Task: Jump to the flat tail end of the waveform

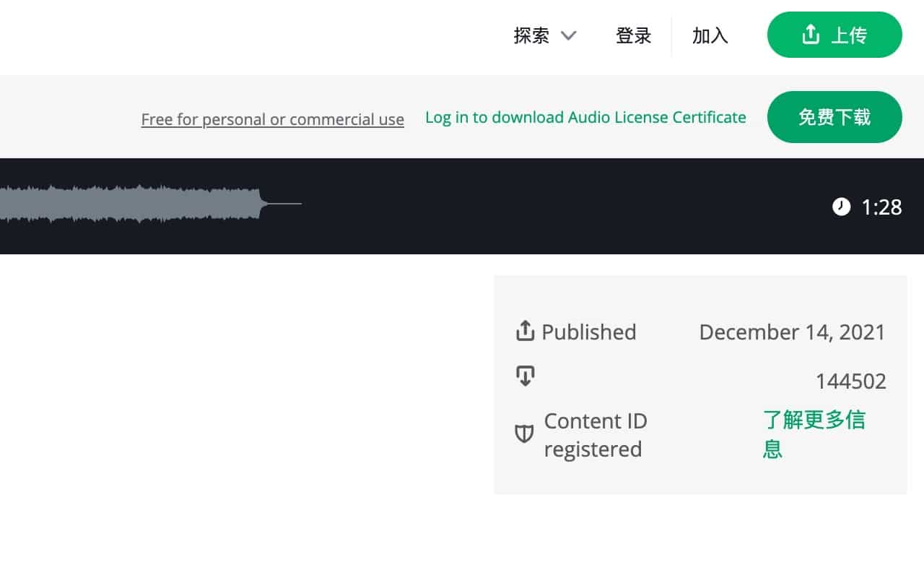Action: [285, 204]
